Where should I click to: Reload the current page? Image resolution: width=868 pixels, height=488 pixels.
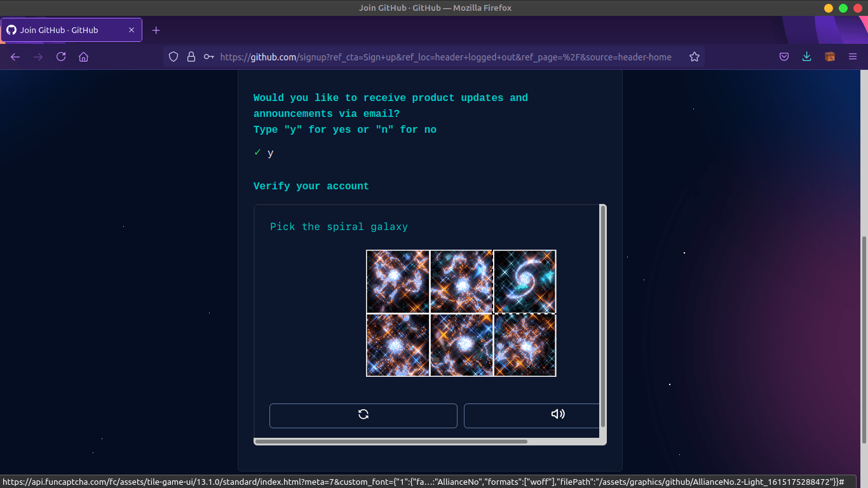pos(60,57)
